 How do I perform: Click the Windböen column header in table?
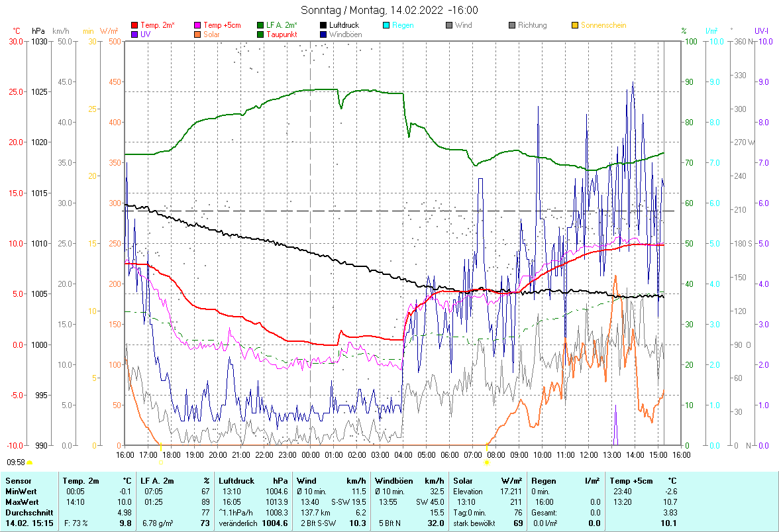[393, 480]
